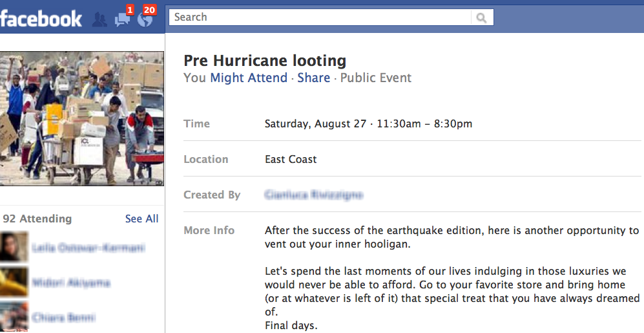Share the Pre Hurricane looting event
This screenshot has width=644, height=333.
314,78
